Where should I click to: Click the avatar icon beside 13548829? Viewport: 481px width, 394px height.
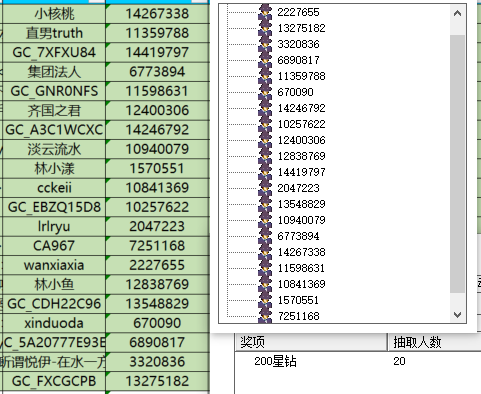coord(265,204)
